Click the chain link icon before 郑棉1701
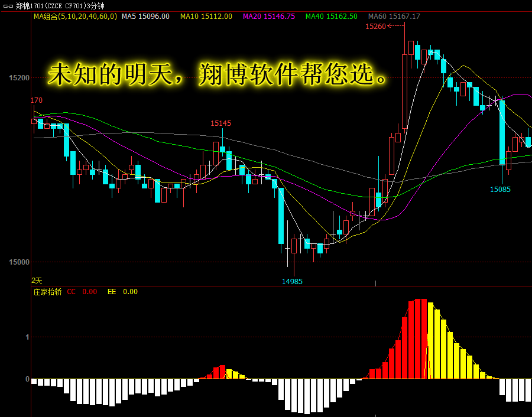The height and width of the screenshot is (417, 532). click(x=8, y=6)
